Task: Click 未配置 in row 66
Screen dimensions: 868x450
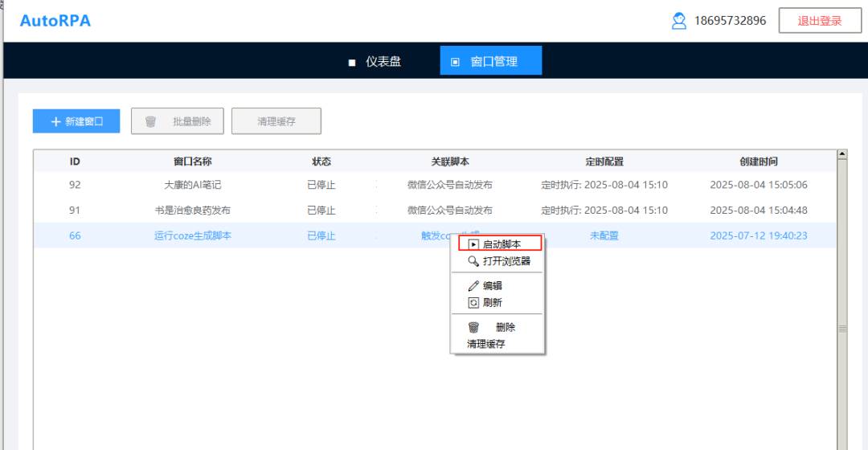Action: click(x=604, y=235)
